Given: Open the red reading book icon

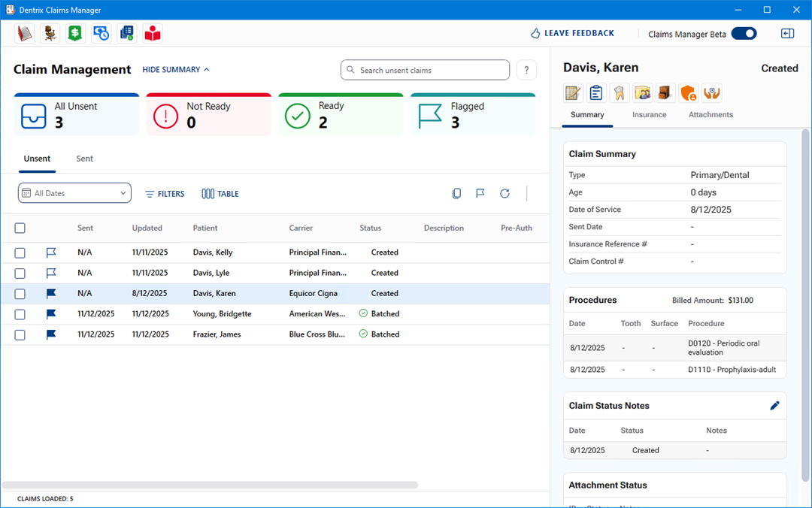Looking at the screenshot, I should [153, 33].
